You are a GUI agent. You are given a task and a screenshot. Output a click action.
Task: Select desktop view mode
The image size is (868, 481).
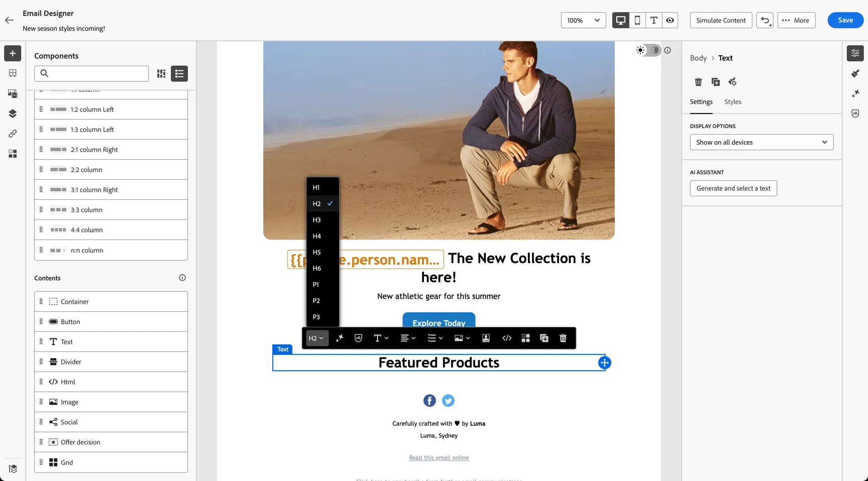pyautogui.click(x=621, y=20)
